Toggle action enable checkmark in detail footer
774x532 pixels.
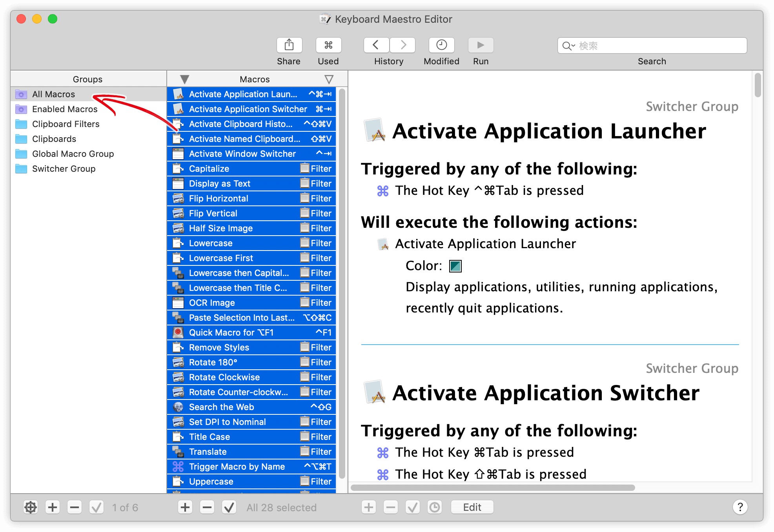pyautogui.click(x=413, y=507)
